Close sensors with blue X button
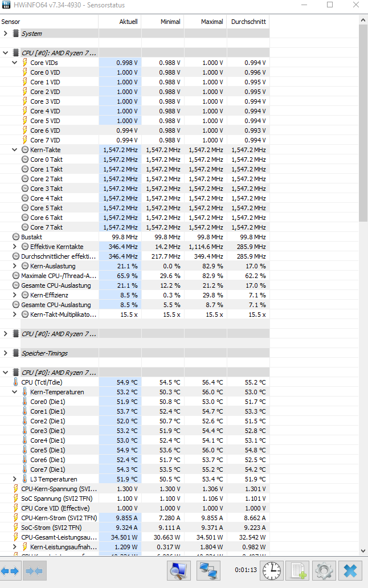Image resolution: width=368 pixels, height=588 pixels. pos(350,571)
